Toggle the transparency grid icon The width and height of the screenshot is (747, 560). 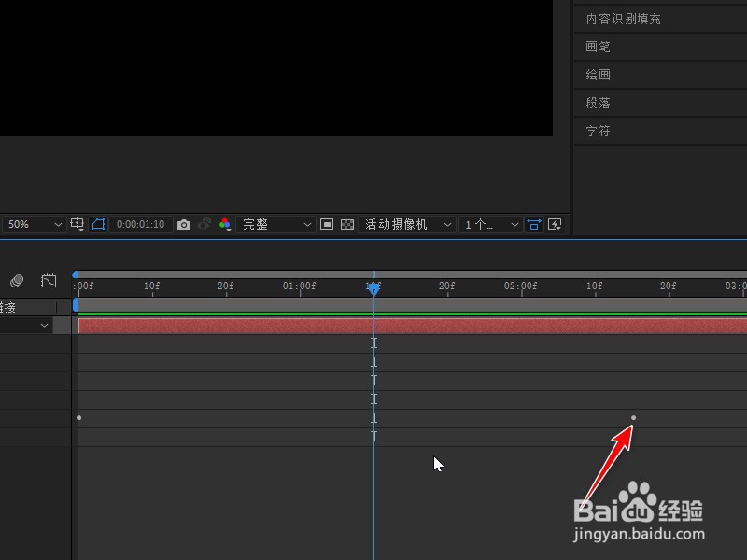[x=347, y=224]
